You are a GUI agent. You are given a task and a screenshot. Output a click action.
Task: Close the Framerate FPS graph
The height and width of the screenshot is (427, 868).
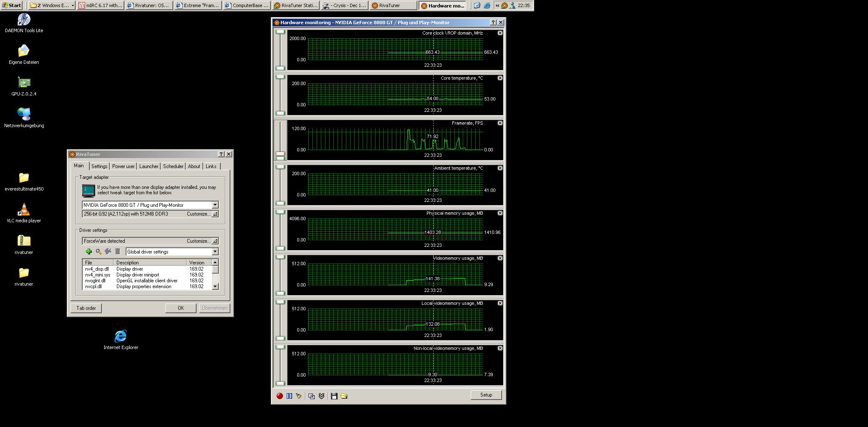point(500,123)
